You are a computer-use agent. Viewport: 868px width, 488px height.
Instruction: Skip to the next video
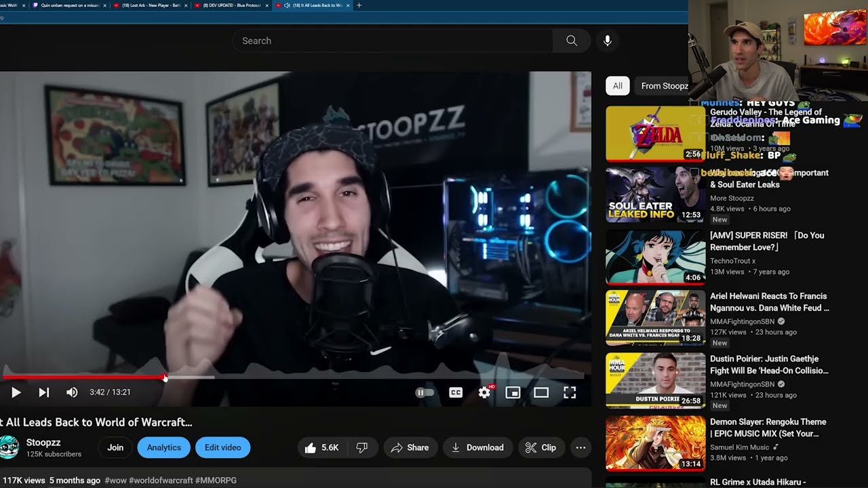click(44, 392)
